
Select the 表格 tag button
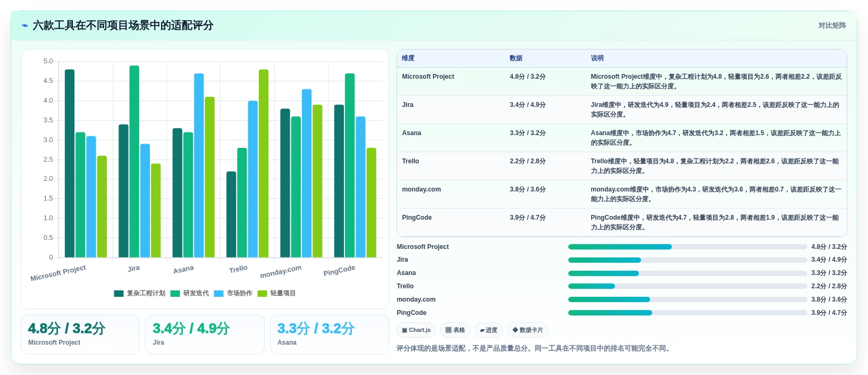[455, 330]
